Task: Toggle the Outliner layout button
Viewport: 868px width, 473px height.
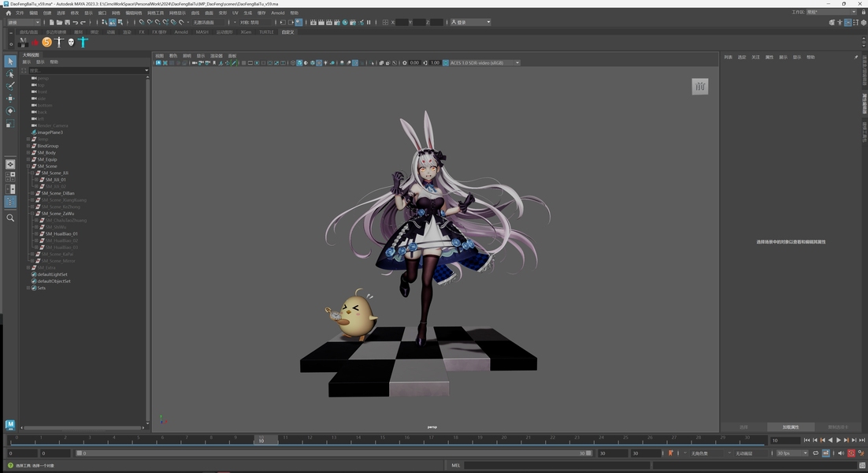Action: 10,202
